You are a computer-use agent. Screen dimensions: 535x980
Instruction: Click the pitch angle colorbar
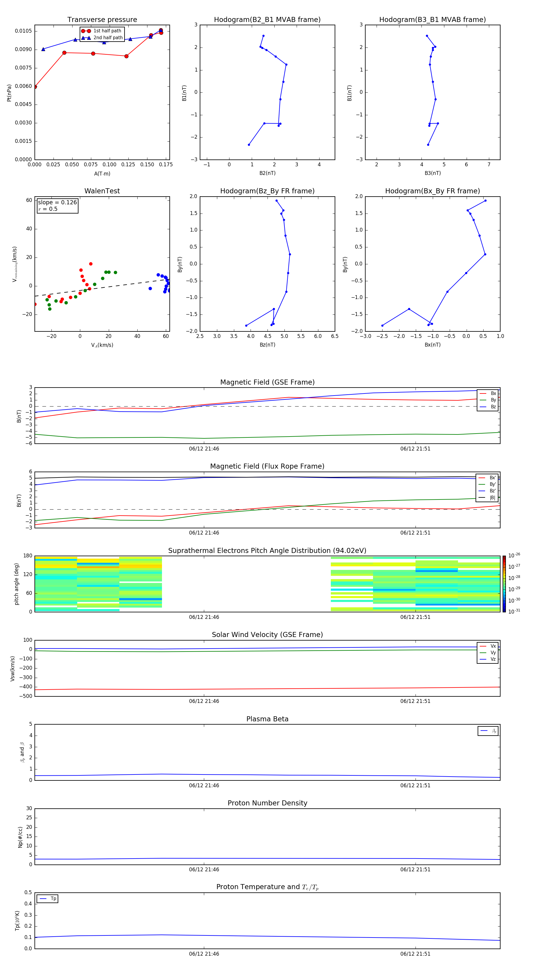tap(504, 584)
